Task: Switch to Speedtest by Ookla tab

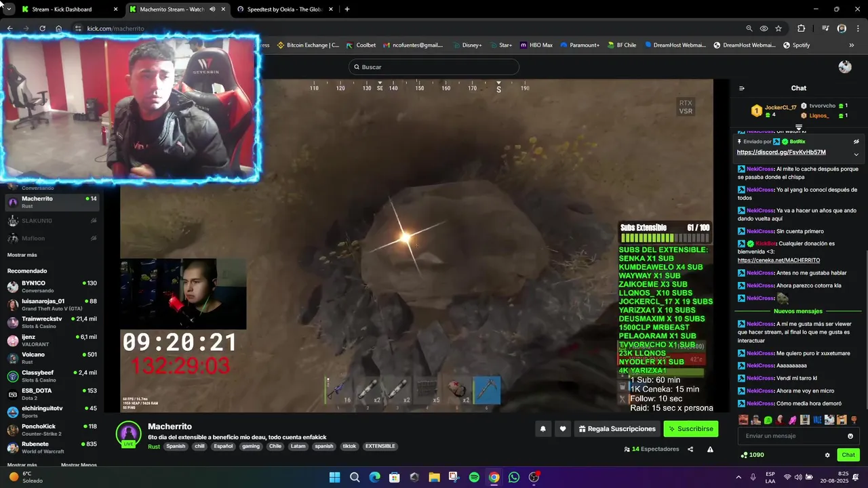Action: pos(285,9)
